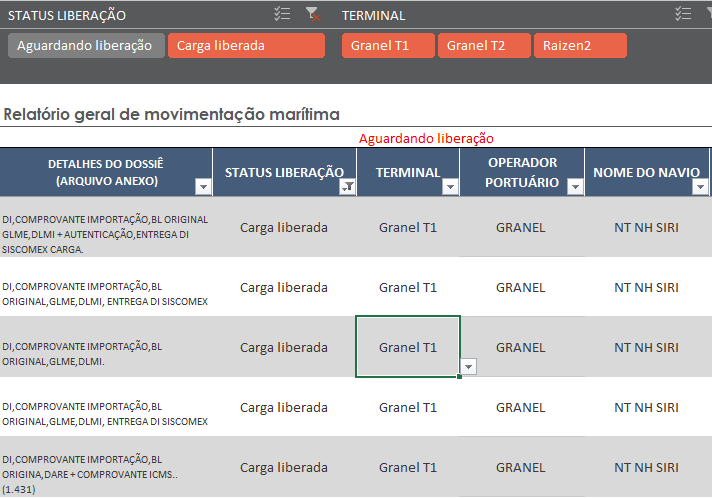Click DETALHES DO DOSSIÊ header cell

pos(106,172)
